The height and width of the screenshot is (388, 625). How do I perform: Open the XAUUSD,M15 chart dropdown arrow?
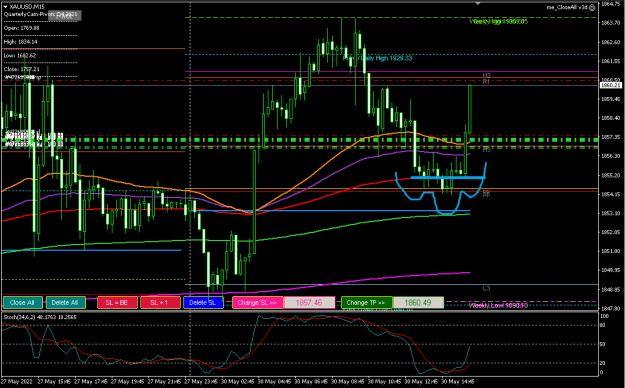(5, 7)
